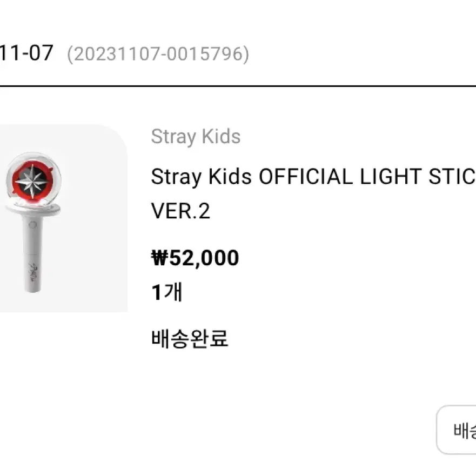
Task: Click the order date 11-07
Action: pos(26,53)
